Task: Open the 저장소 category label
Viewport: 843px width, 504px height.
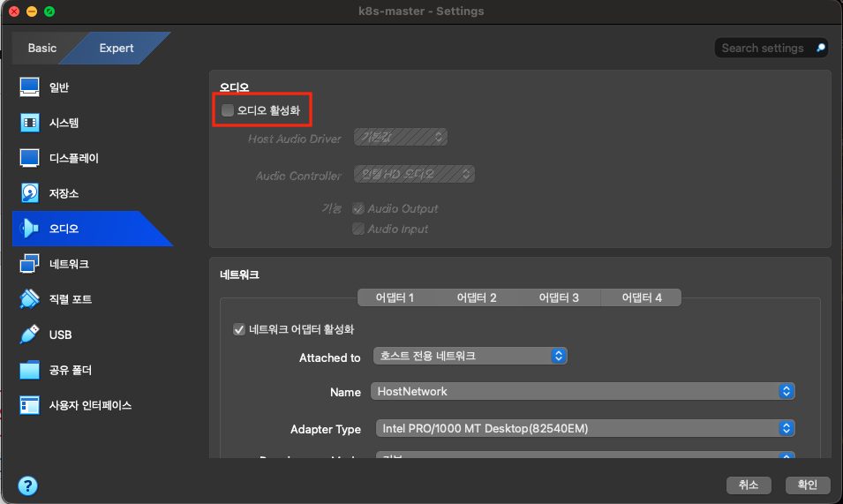Action: 64,193
